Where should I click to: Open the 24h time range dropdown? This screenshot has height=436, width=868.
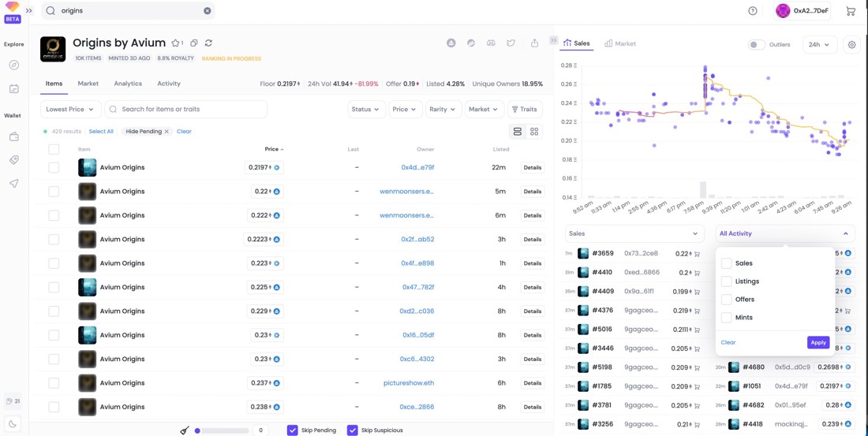(819, 45)
